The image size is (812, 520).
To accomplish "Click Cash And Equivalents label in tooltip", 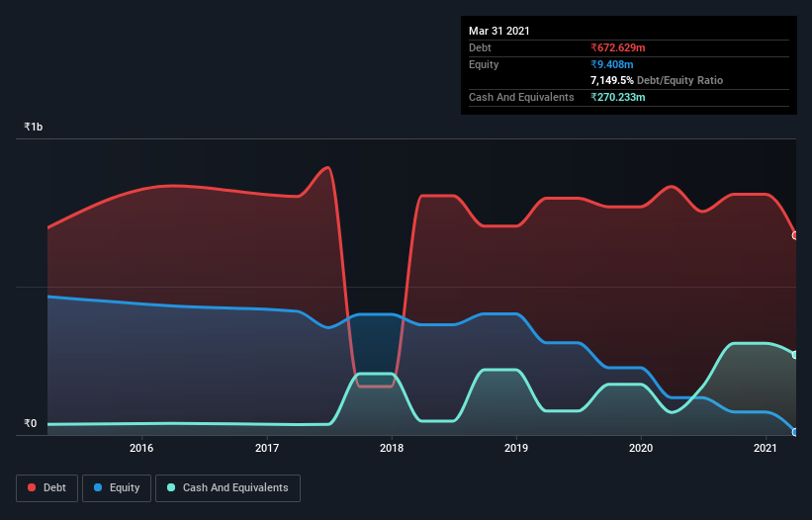I will (x=521, y=97).
